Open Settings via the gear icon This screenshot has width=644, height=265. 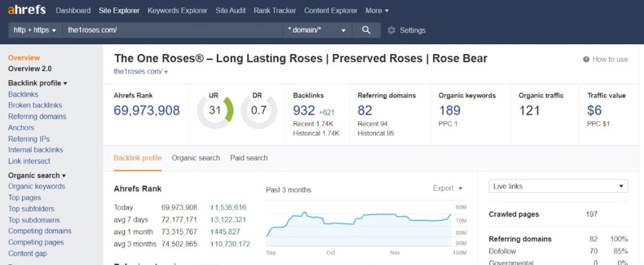tap(392, 30)
